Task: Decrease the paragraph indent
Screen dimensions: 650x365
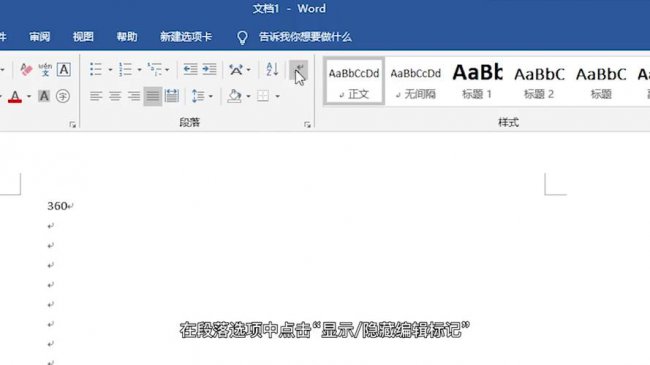Action: pos(190,69)
